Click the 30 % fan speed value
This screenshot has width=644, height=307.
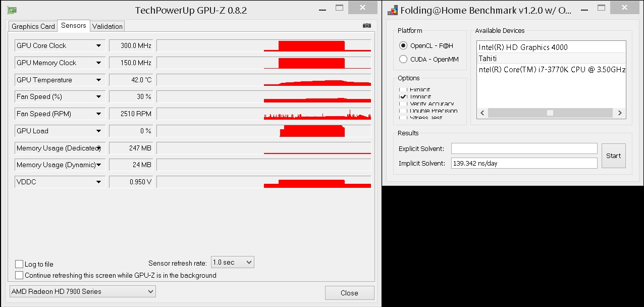[x=131, y=96]
